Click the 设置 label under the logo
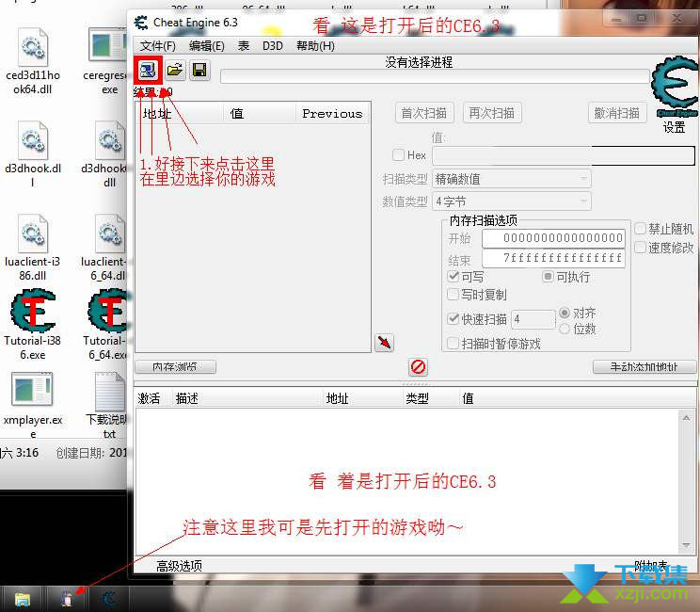The width and height of the screenshot is (700, 612). tap(674, 127)
